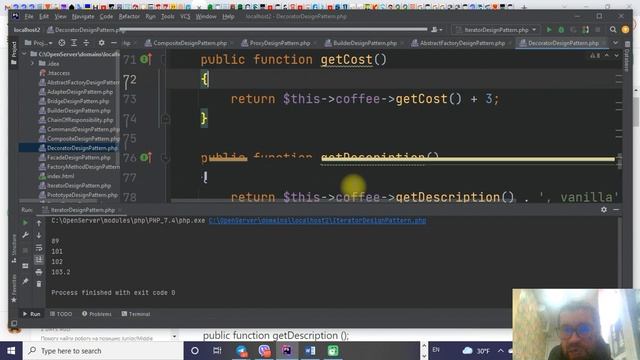
Task: Open IteratorDesignPattern.php path link in console
Action: tap(317, 220)
